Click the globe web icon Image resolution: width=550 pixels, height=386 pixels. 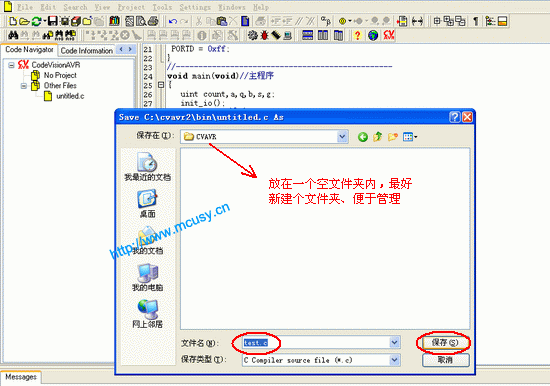point(373,35)
